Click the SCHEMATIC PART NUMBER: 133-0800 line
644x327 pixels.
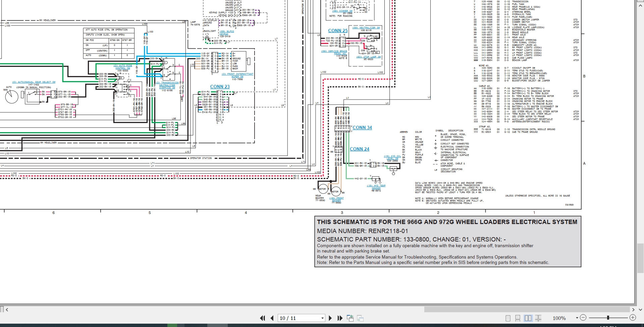[412, 239]
